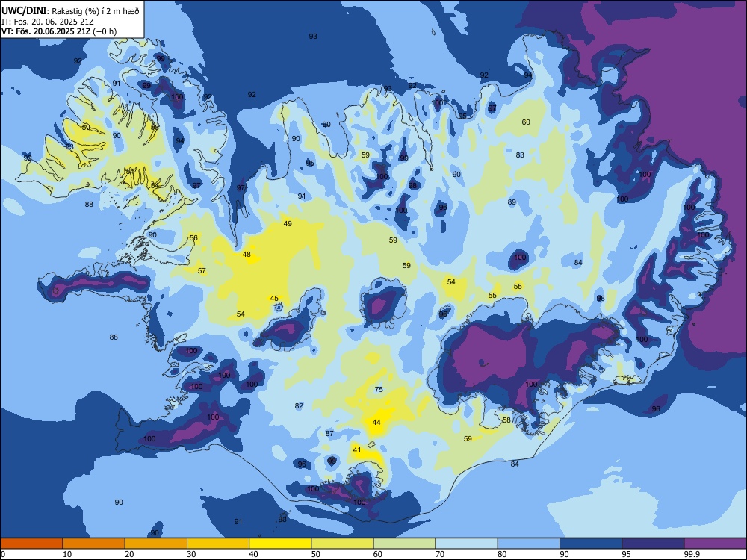Screen dimensions: 747x560
Task: Select the '60' humidity value
Action: pos(525,122)
